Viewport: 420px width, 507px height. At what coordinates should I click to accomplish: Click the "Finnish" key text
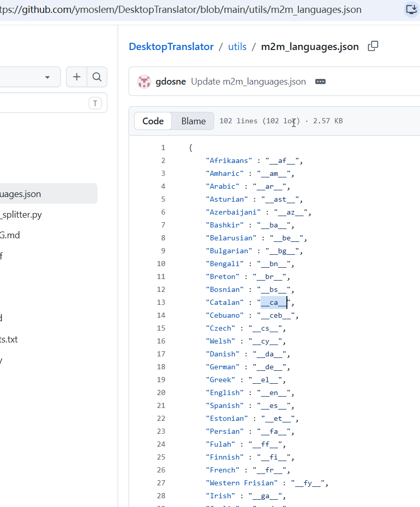click(x=224, y=457)
